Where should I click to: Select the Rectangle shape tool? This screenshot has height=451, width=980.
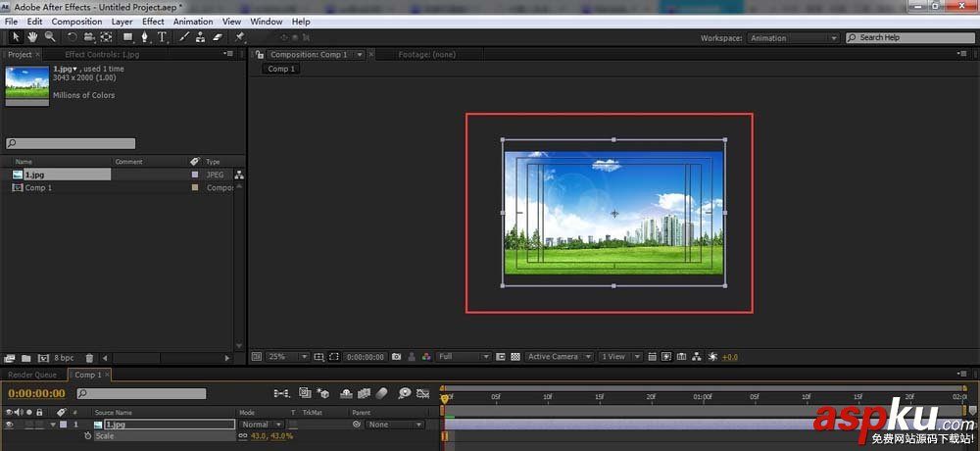pos(128,37)
